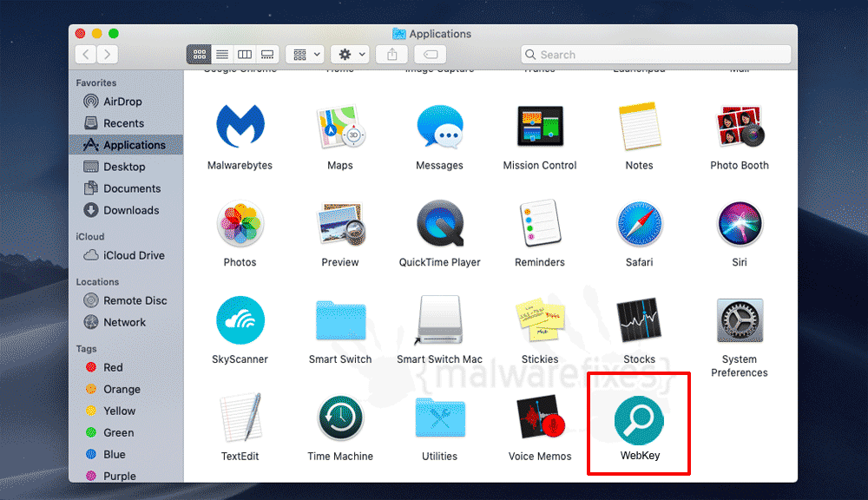Open the Malwarebytes app icon
Viewport: 868px width, 500px height.
coord(240,126)
